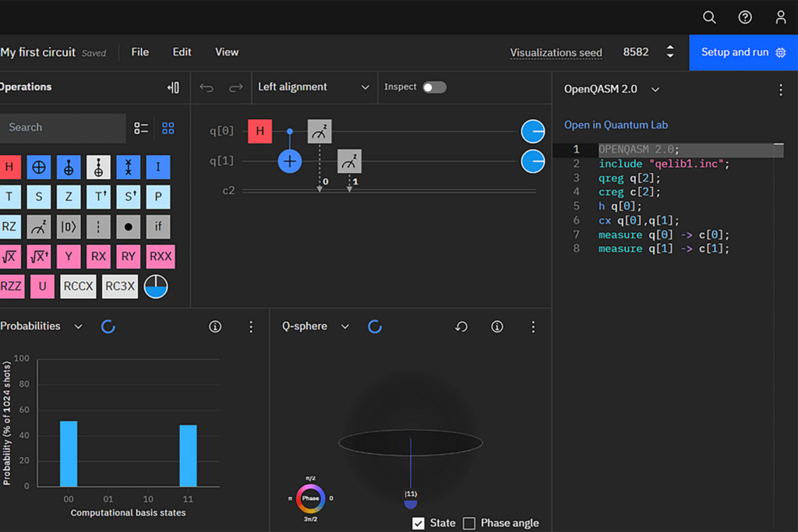Choose the S gate
798x532 pixels.
(39, 197)
